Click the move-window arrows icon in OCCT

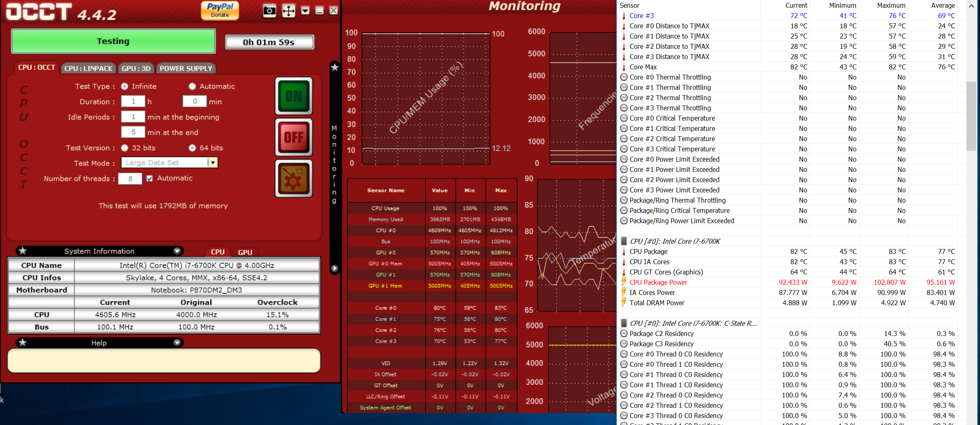[x=289, y=11]
